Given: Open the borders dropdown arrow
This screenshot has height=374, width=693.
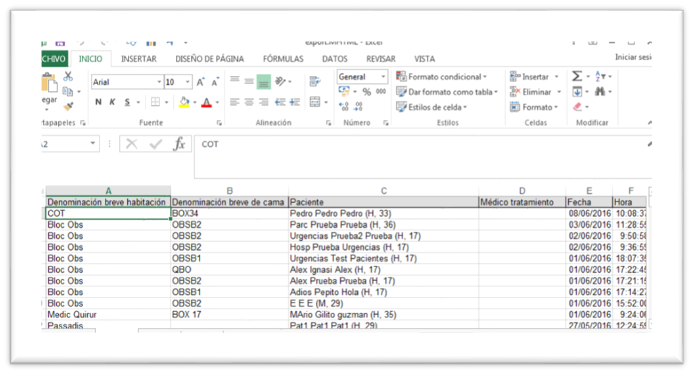Looking at the screenshot, I should click(x=167, y=103).
